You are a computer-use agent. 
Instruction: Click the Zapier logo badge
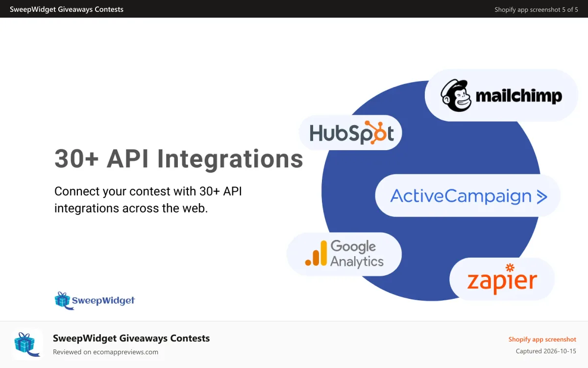click(502, 279)
